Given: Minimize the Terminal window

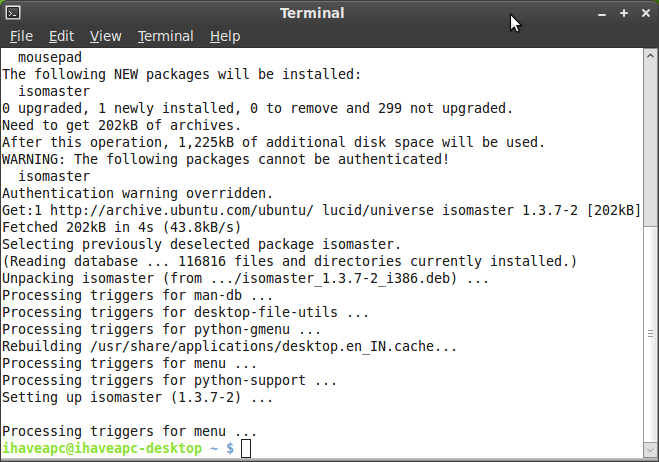Looking at the screenshot, I should click(x=602, y=14).
